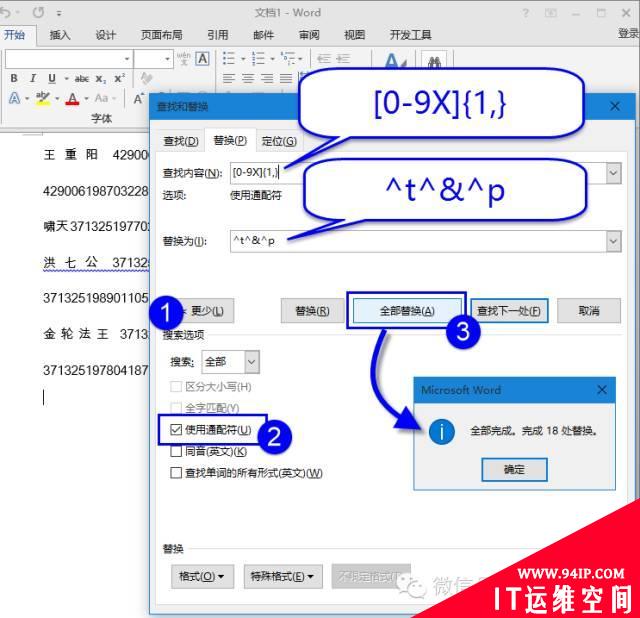Image resolution: width=640 pixels, height=618 pixels.
Task: Apply yellow text highlight color
Action: (x=43, y=98)
